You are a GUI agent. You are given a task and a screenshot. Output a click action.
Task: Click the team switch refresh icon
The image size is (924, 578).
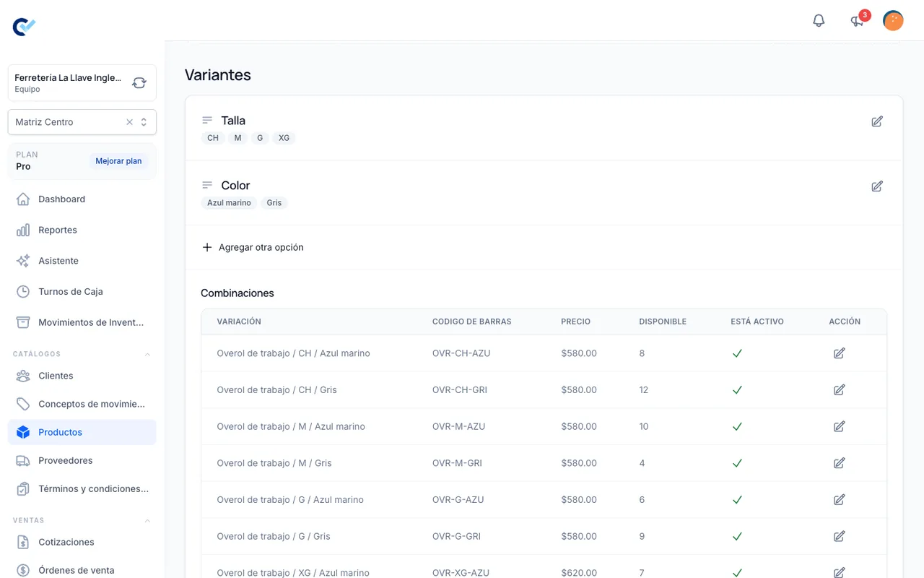(x=139, y=83)
